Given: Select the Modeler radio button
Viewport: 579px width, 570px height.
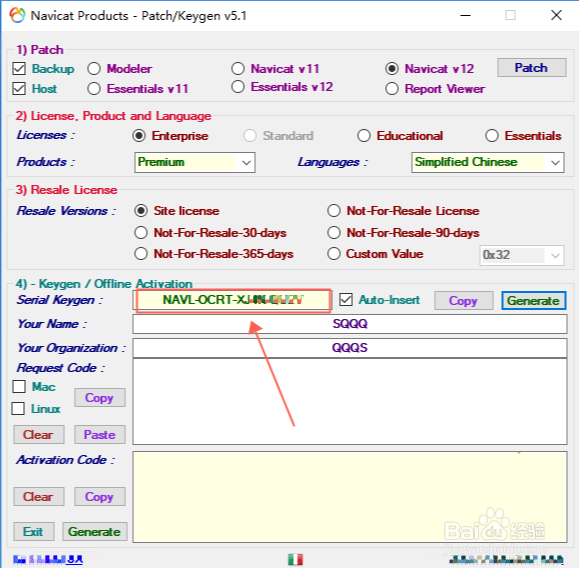Looking at the screenshot, I should coord(94,69).
